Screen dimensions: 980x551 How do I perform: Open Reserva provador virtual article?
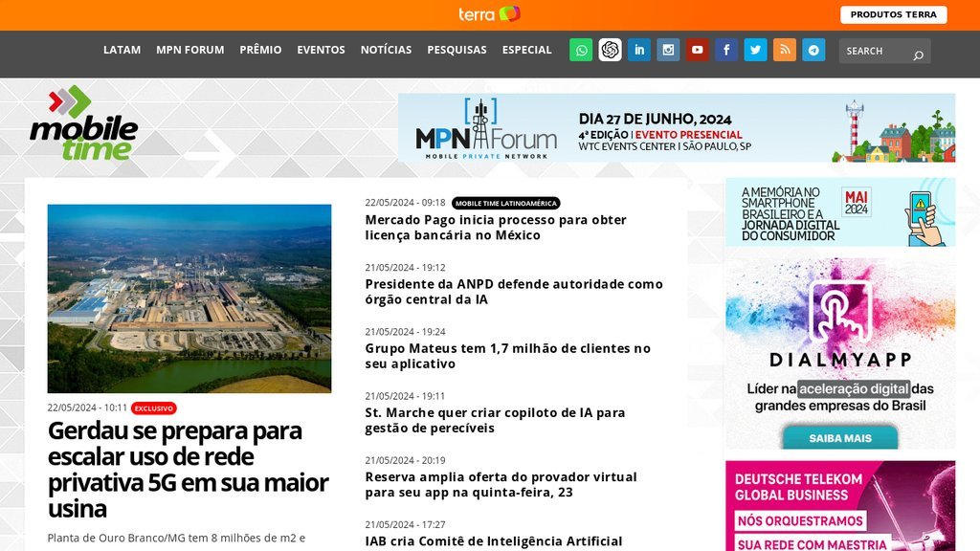pyautogui.click(x=501, y=485)
